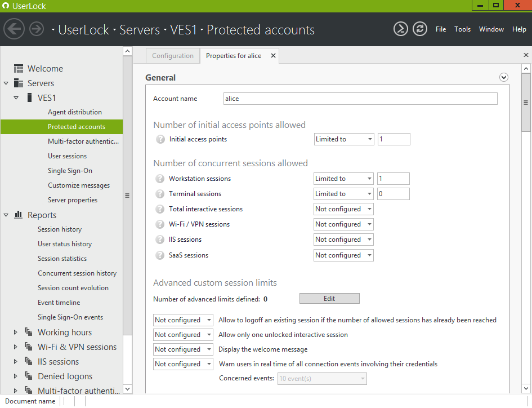Open the PowerShell console icon in header

coord(401,29)
